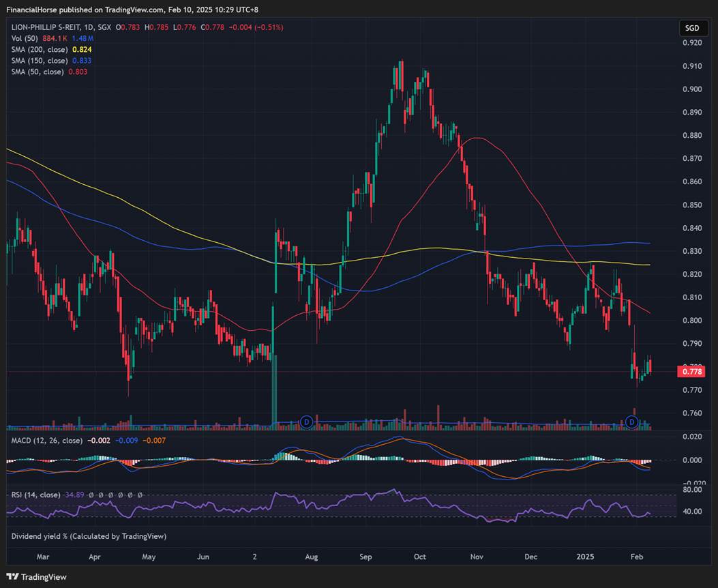Click the 2025 label on time axis
Image resolution: width=718 pixels, height=588 pixels.
(x=585, y=557)
